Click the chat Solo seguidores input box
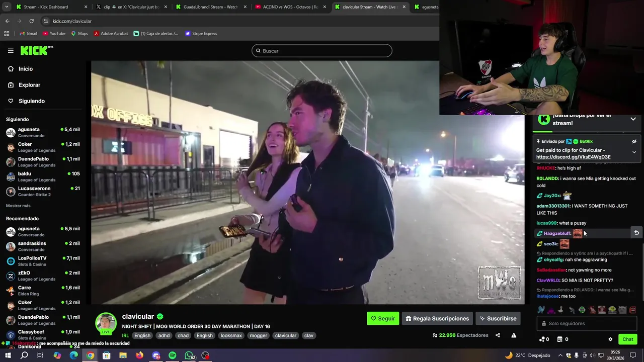 tap(587, 323)
